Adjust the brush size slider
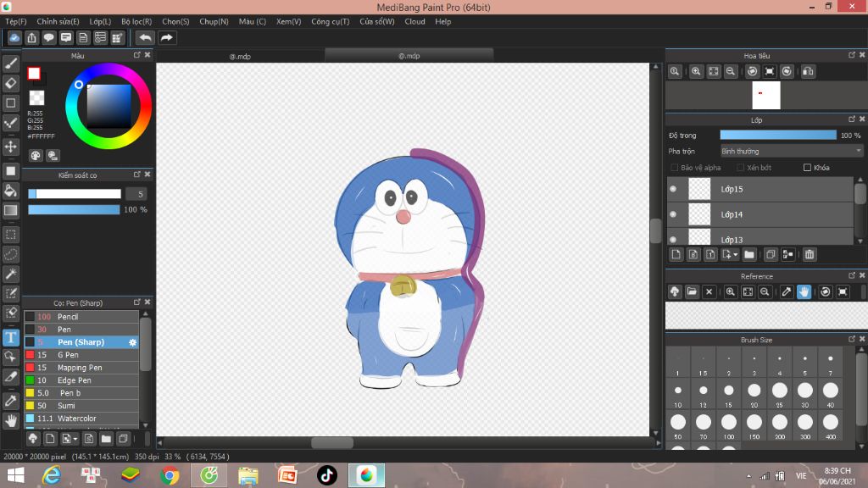Screen dimensions: 868x488 [x=75, y=194]
